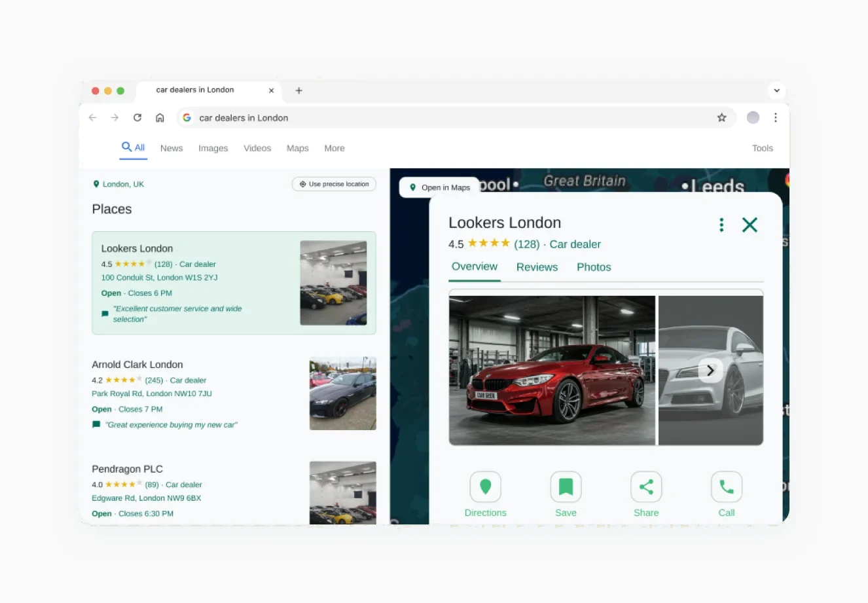Click the 'Excellent customer service' review snippet
The height and width of the screenshot is (603, 868).
coord(177,314)
